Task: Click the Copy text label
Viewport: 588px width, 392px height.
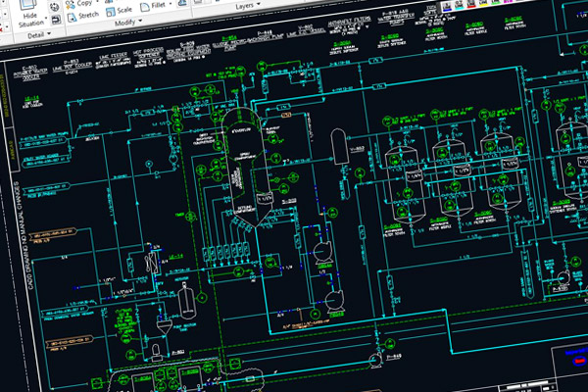Action: [x=84, y=3]
